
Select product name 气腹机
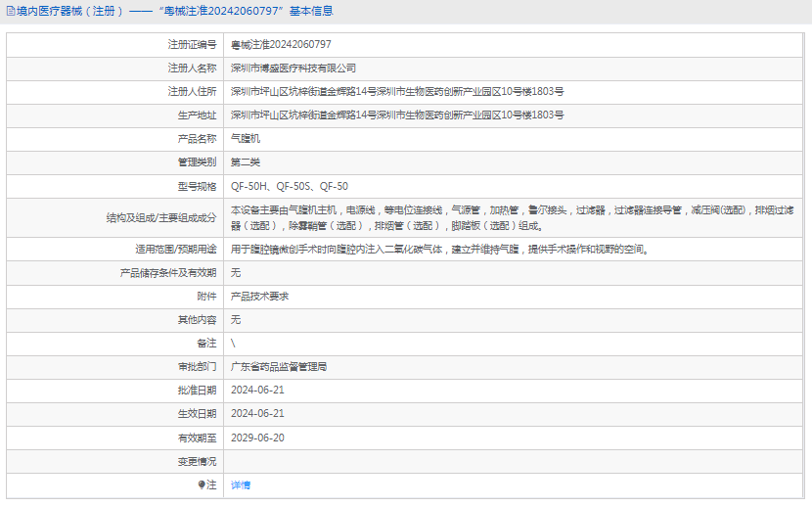click(245, 139)
